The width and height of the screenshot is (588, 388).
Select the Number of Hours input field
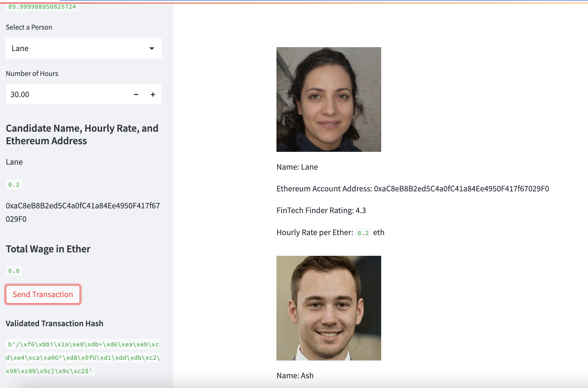(52, 95)
